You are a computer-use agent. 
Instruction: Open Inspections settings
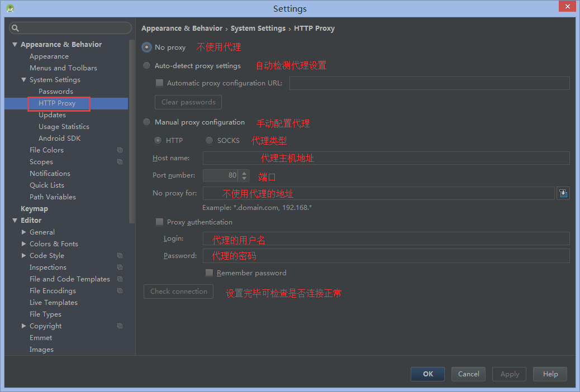(x=48, y=267)
